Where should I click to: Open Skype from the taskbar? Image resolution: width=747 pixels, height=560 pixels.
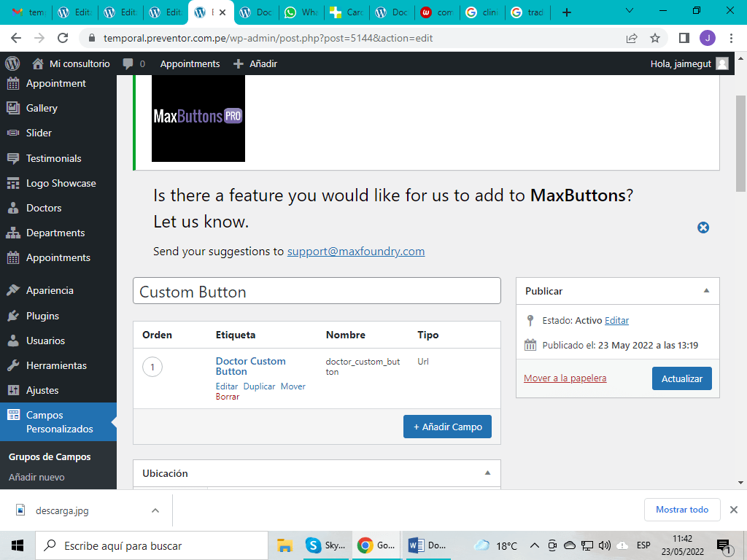pos(326,545)
